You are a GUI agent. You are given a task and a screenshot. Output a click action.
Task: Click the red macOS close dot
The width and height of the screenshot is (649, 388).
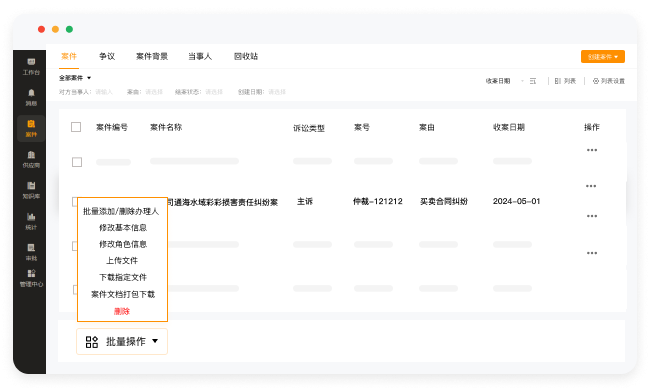[41, 29]
